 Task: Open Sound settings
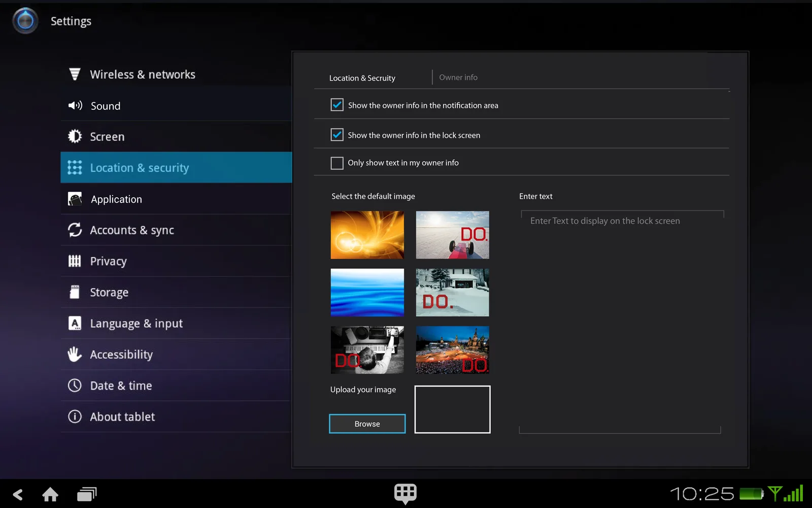(176, 106)
